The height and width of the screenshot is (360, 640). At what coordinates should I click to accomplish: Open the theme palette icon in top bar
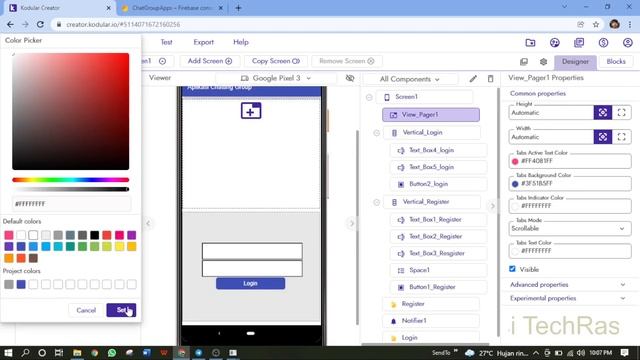(x=554, y=42)
